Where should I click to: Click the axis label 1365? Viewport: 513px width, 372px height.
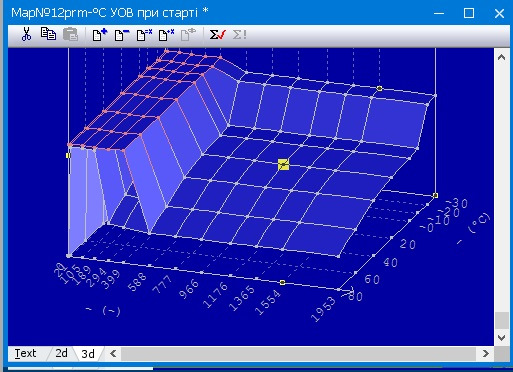(x=242, y=299)
